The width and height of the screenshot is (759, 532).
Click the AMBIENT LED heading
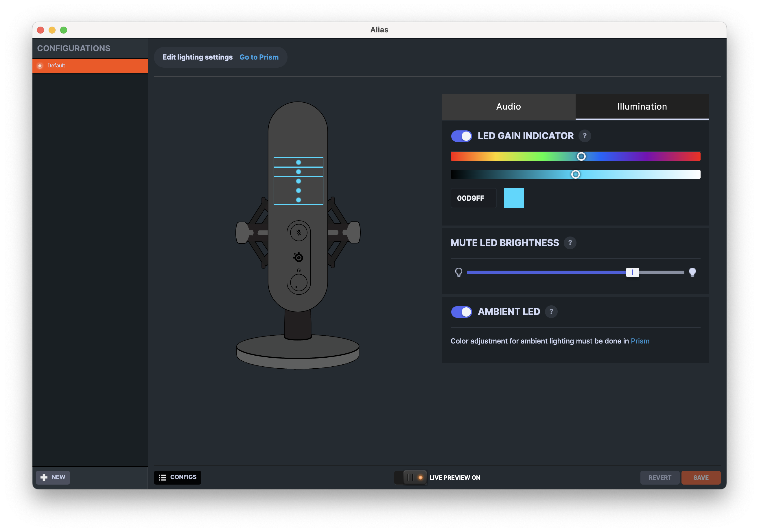pyautogui.click(x=509, y=312)
